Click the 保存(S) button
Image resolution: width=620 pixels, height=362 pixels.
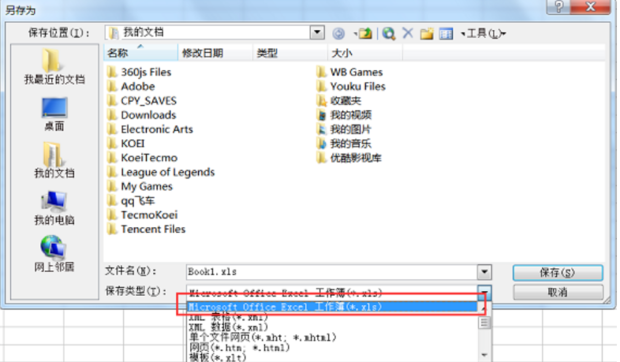pyautogui.click(x=558, y=273)
